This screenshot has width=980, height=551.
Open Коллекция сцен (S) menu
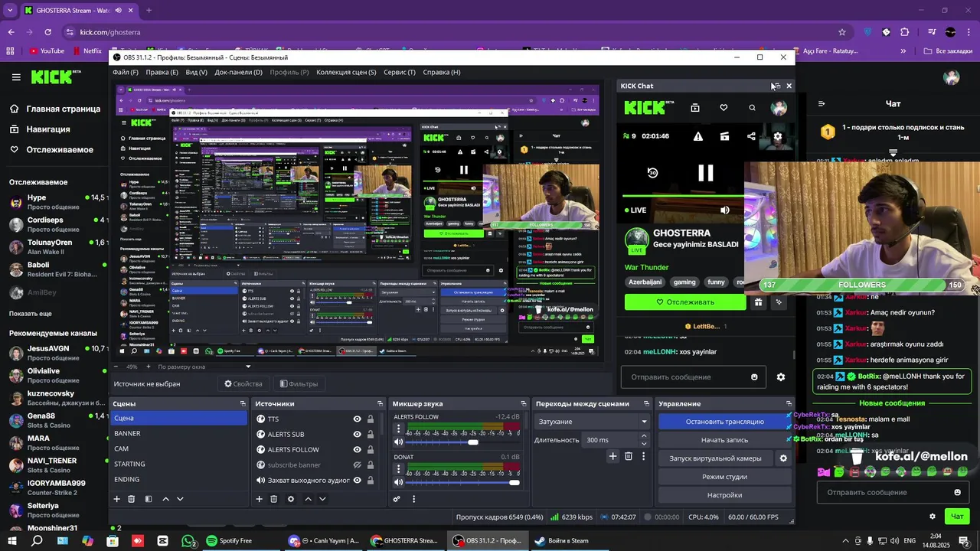(346, 72)
